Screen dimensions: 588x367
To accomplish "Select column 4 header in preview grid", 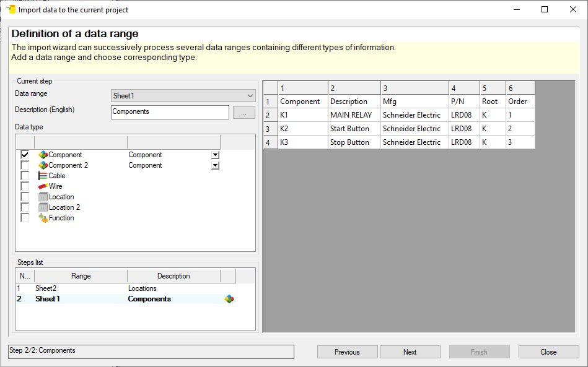I will pyautogui.click(x=464, y=88).
